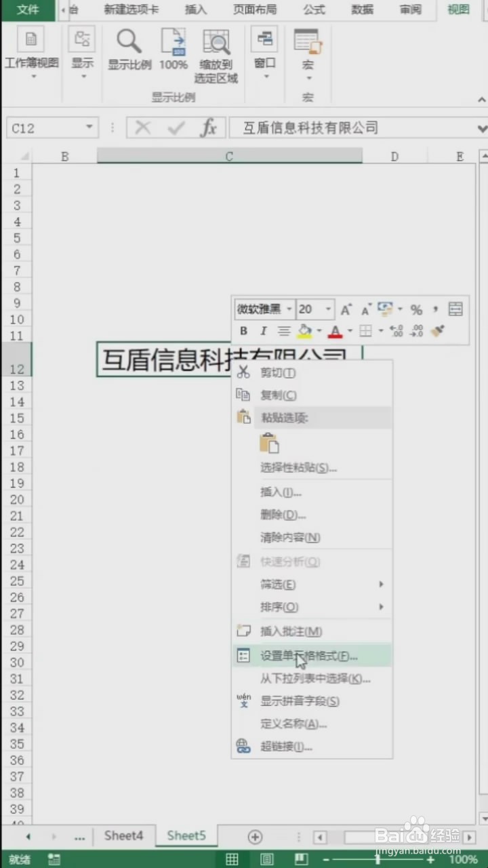The height and width of the screenshot is (868, 488).
Task: Open borders dropdown arrow in mini toolbar
Action: tap(381, 331)
